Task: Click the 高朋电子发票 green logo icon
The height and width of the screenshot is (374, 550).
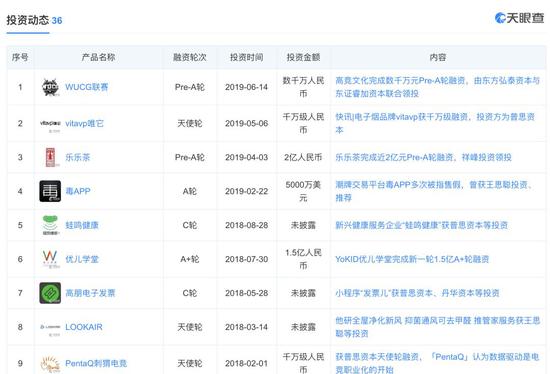Action: pos(50,293)
